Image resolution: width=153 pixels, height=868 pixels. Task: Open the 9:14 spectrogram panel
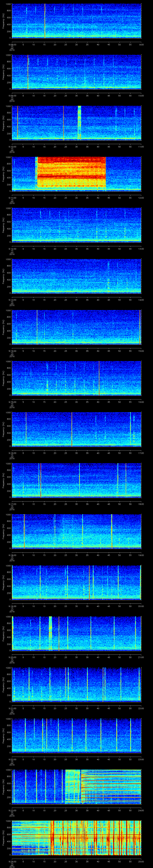pyautogui.click(x=77, y=327)
